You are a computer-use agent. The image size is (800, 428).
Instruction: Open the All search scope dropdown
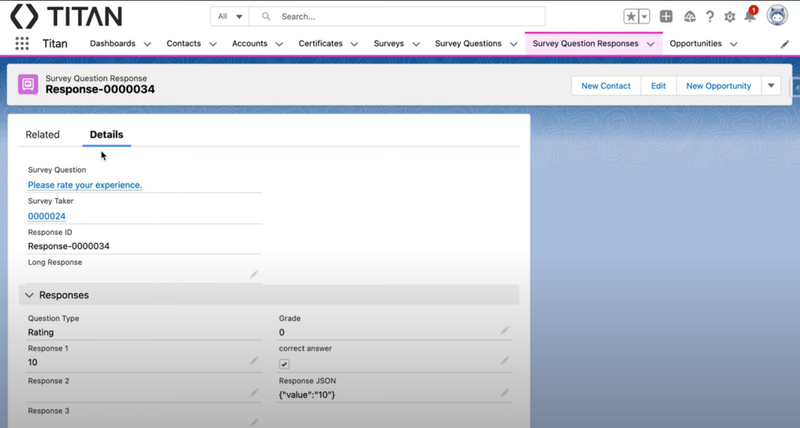tap(230, 16)
